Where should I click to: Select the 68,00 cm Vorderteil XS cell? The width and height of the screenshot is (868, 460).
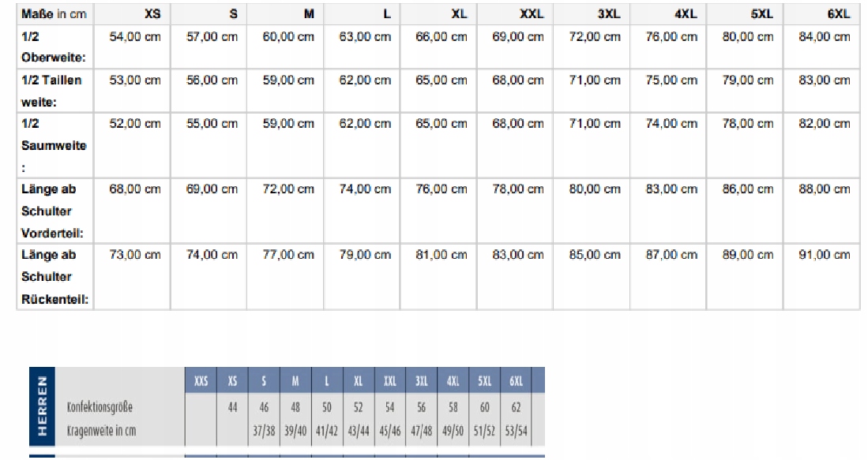click(x=134, y=189)
